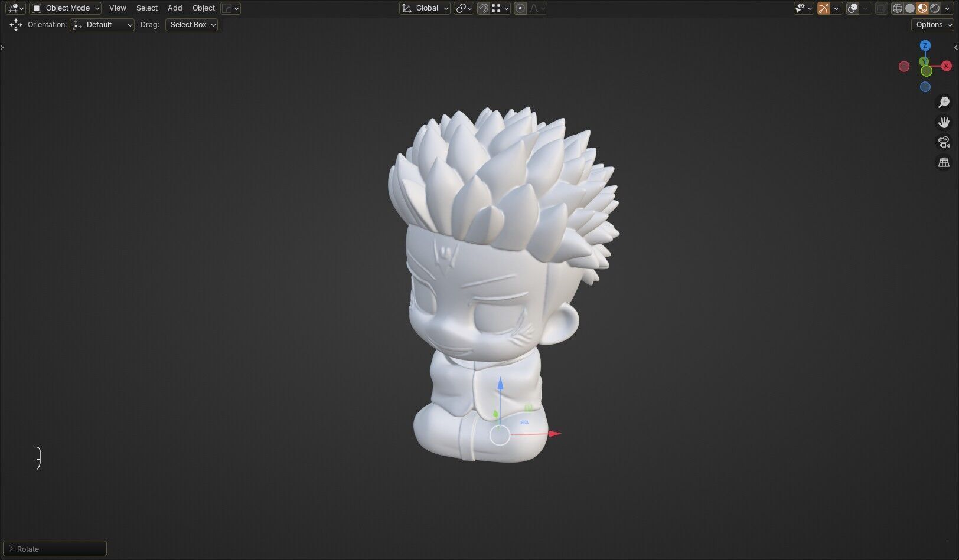This screenshot has width=959, height=560.
Task: Click the X axis on the navigation gizmo
Action: click(946, 66)
